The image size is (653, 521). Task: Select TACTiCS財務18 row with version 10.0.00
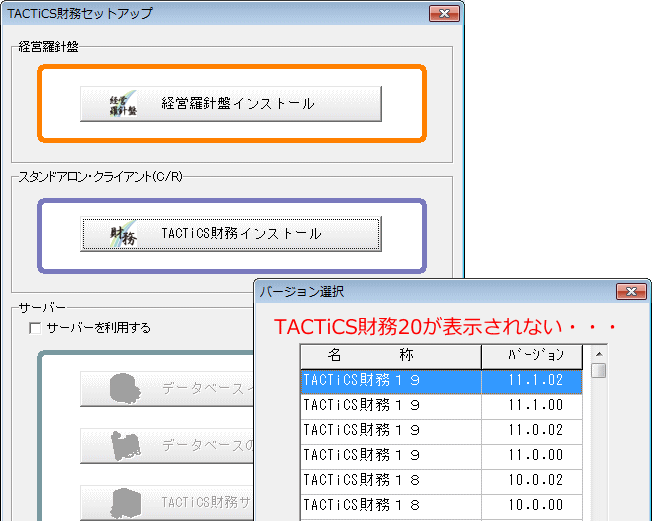click(441, 506)
